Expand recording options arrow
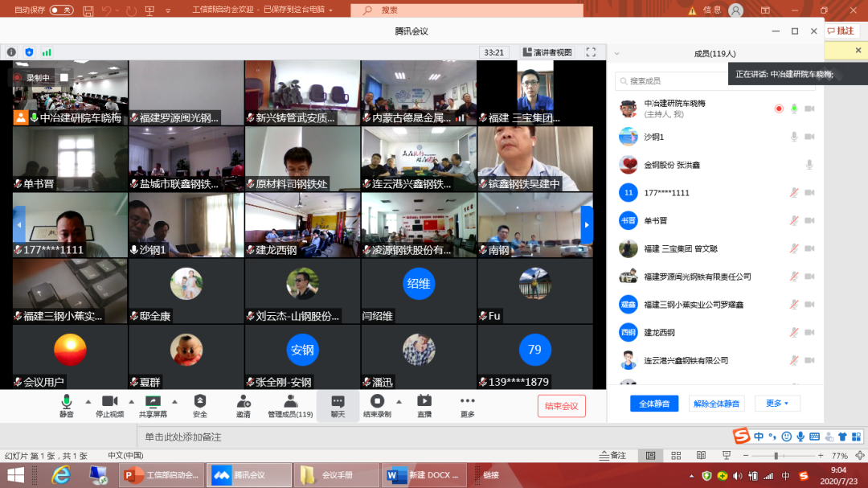868x488 pixels. tap(399, 402)
